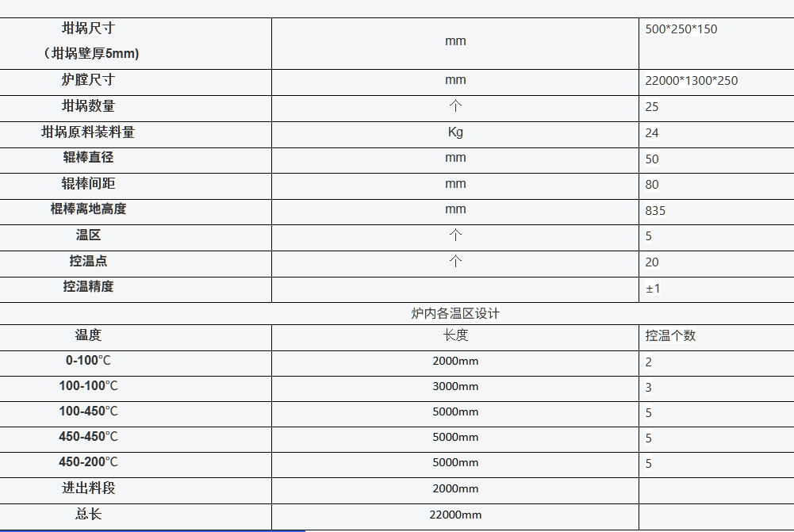Click the 棍棒离地高度 label cell

[x=88, y=209]
